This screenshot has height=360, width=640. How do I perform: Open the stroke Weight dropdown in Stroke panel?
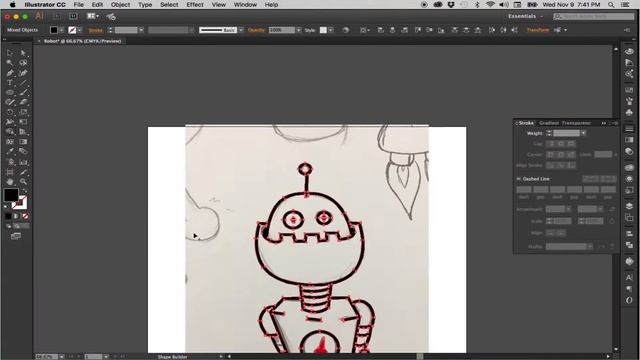(583, 133)
